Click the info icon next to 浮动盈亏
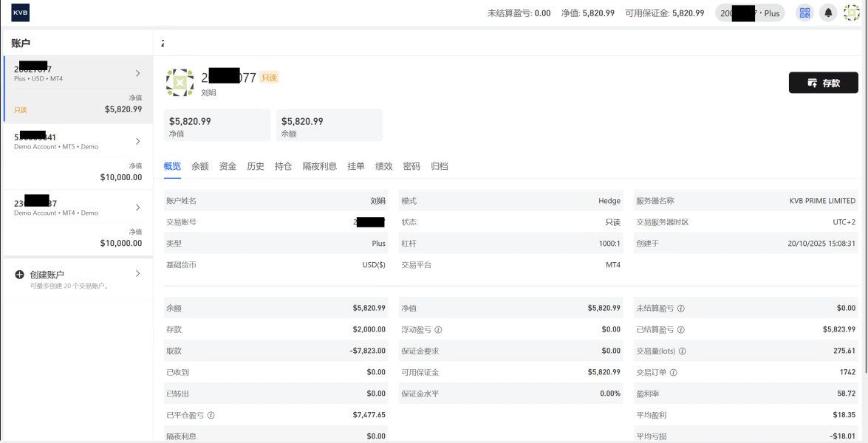Viewport: 868px width, 443px height. coord(438,329)
